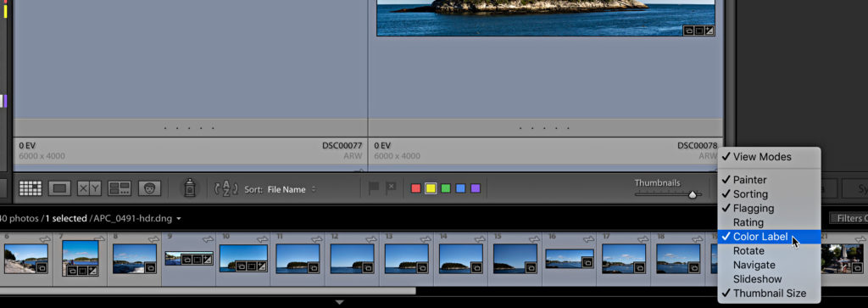Set photo as rejected flag
Image resolution: width=868 pixels, height=308 pixels.
[391, 188]
